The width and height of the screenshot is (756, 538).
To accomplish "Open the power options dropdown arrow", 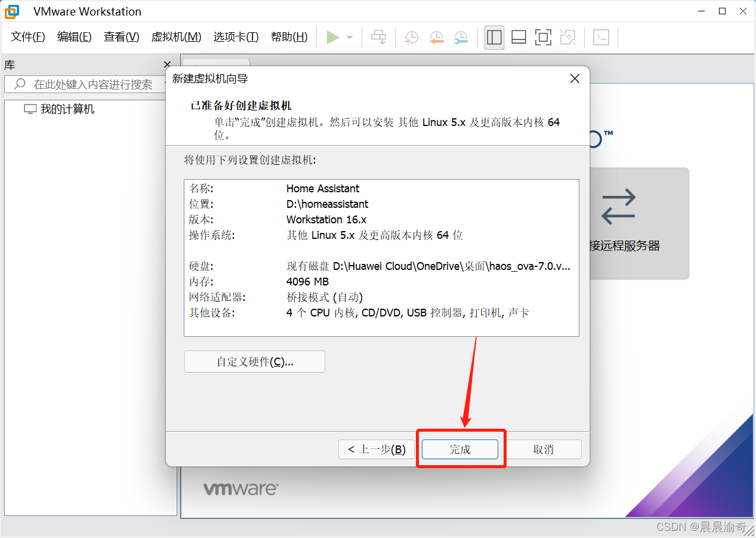I will coord(350,37).
